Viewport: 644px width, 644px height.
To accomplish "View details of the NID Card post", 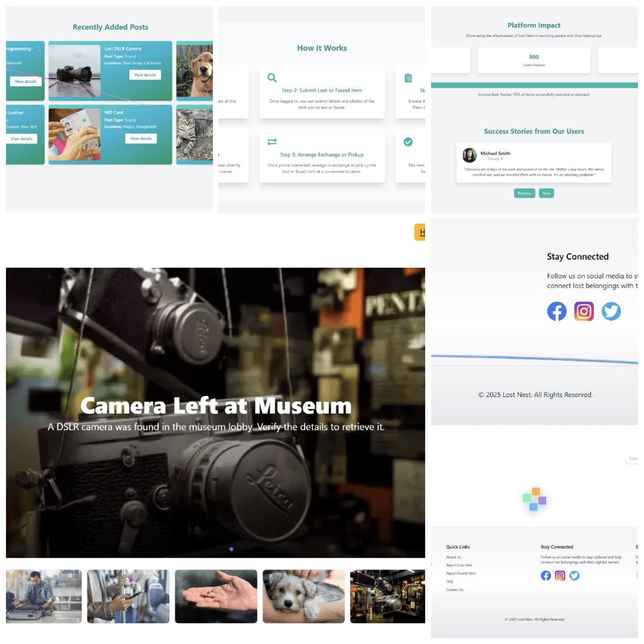I will (141, 138).
